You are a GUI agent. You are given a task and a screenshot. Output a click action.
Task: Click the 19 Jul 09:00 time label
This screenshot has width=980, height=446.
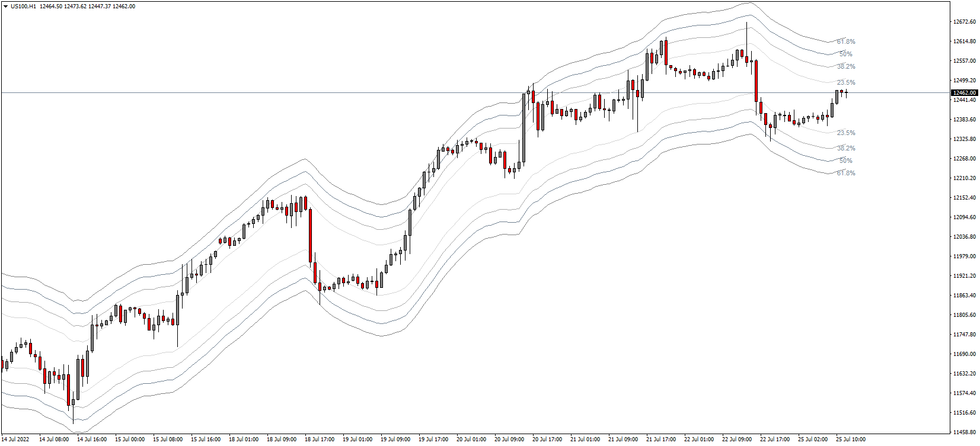click(395, 439)
